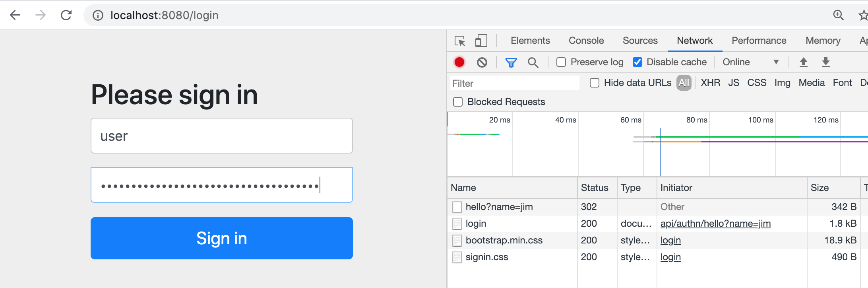Image resolution: width=868 pixels, height=288 pixels.
Task: Filter requests by Img
Action: tap(782, 83)
